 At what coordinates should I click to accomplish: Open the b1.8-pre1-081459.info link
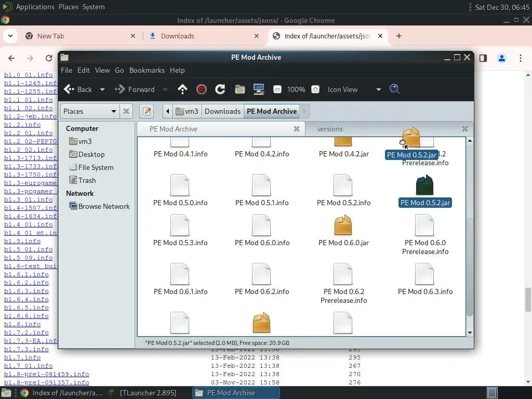46,374
